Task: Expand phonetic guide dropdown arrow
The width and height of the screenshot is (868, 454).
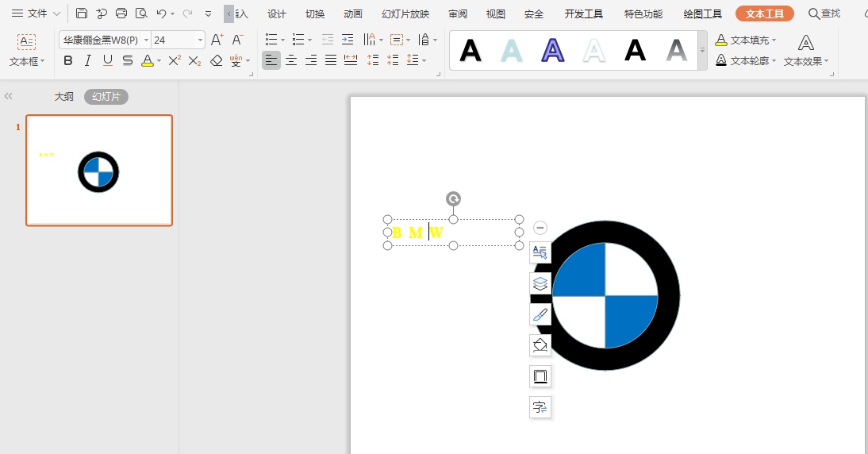Action: point(248,61)
